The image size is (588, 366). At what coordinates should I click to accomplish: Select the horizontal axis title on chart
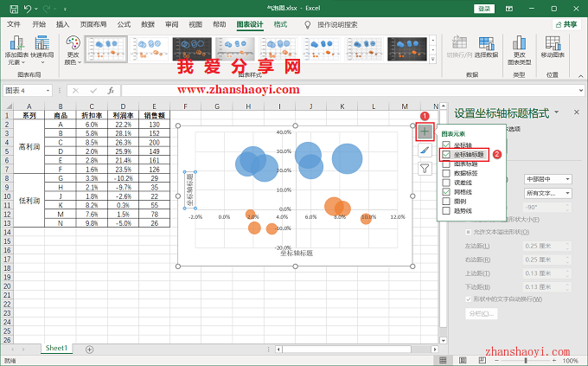pyautogui.click(x=297, y=254)
